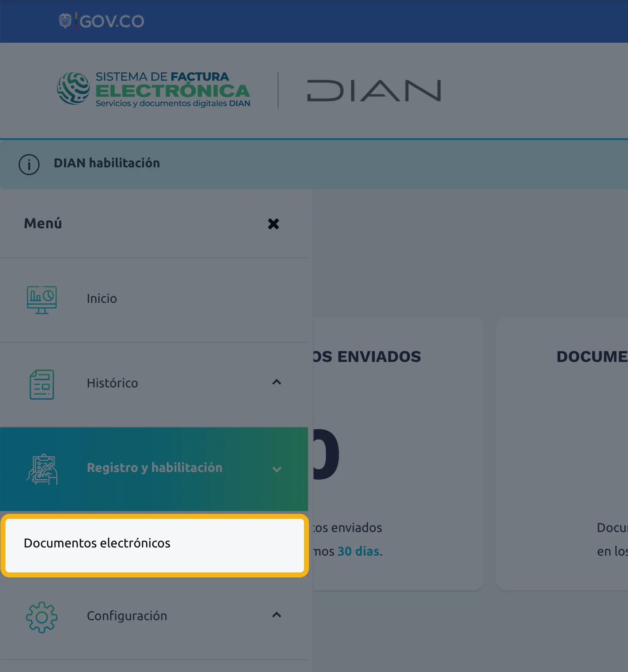Toggle the Histórico chevron arrow
Image resolution: width=628 pixels, height=672 pixels.
276,382
